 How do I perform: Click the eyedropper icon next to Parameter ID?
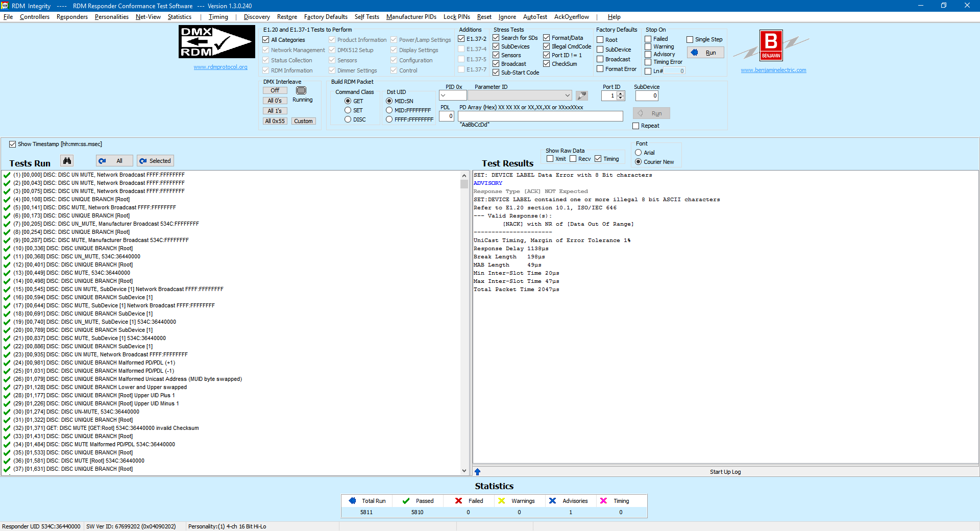pos(582,95)
